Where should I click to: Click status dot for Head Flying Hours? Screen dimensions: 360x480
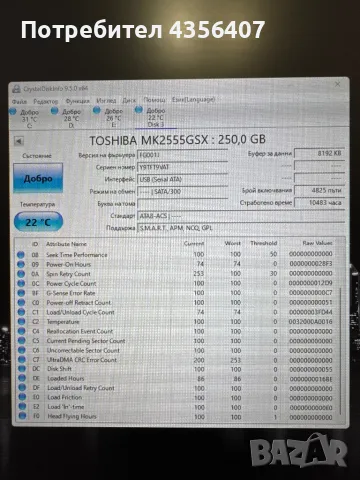pos(23,416)
